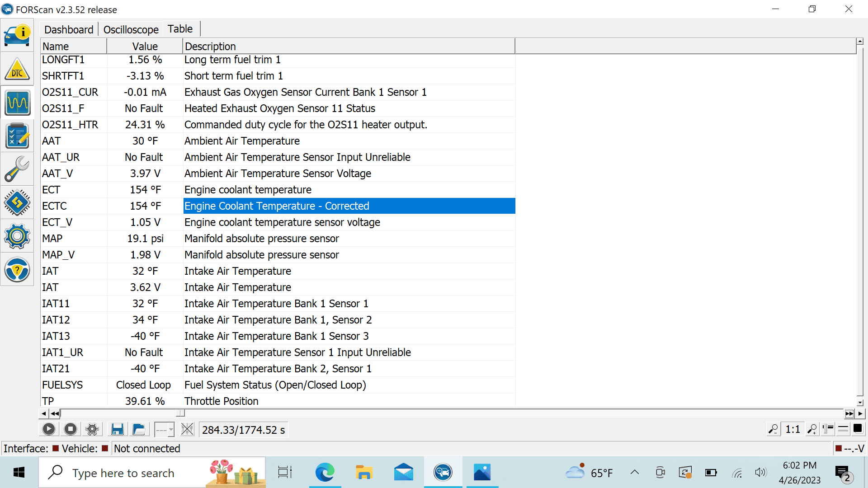Show hidden system tray icons chevron

click(635, 473)
